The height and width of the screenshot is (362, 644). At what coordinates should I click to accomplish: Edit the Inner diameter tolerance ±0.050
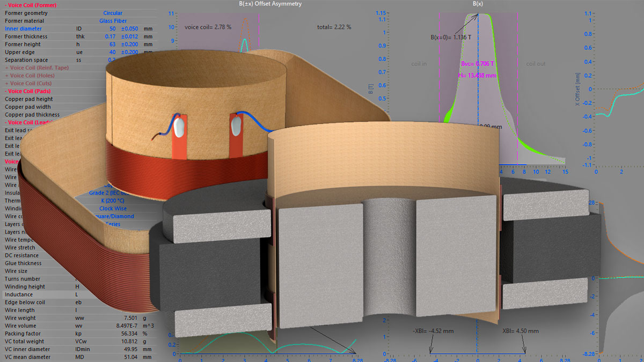129,28
